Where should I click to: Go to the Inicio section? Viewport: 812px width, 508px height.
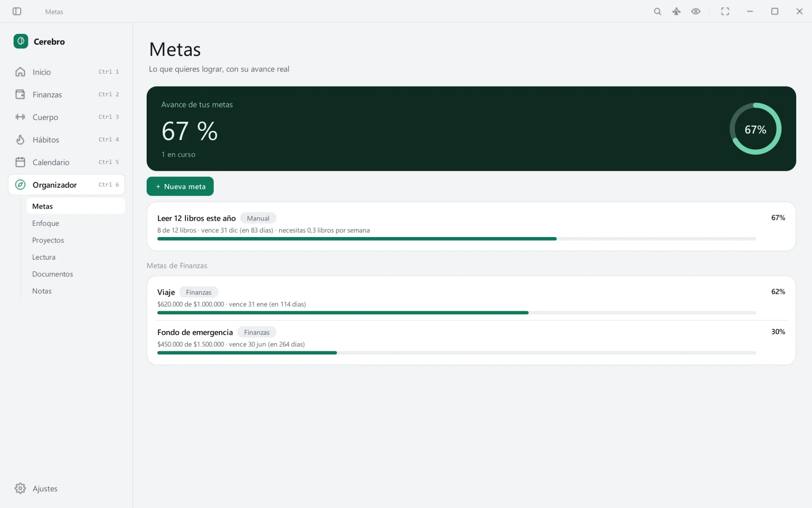(x=67, y=72)
